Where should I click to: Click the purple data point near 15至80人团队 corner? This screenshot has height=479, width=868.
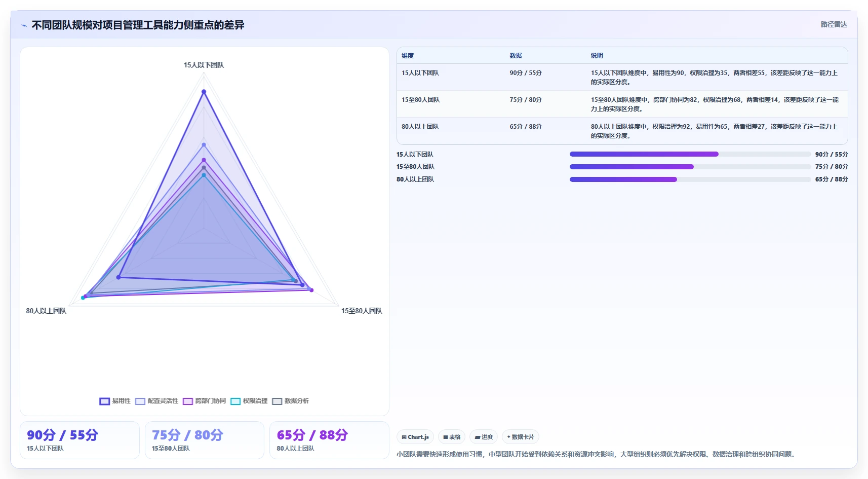311,290
